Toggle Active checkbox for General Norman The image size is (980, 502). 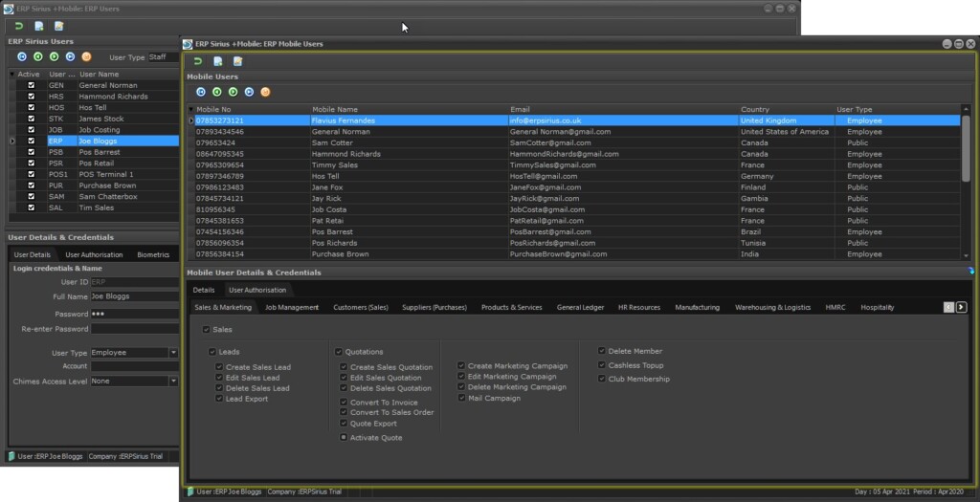click(x=32, y=85)
